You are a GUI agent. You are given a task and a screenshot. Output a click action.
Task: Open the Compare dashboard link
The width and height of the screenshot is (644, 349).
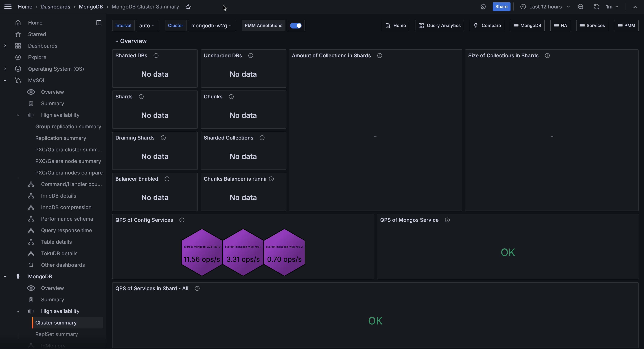click(487, 25)
